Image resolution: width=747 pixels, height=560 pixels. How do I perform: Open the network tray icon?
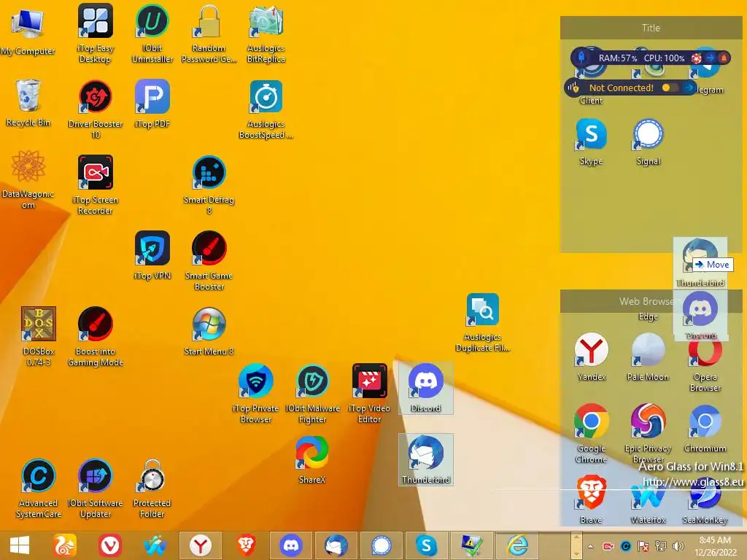click(x=660, y=546)
